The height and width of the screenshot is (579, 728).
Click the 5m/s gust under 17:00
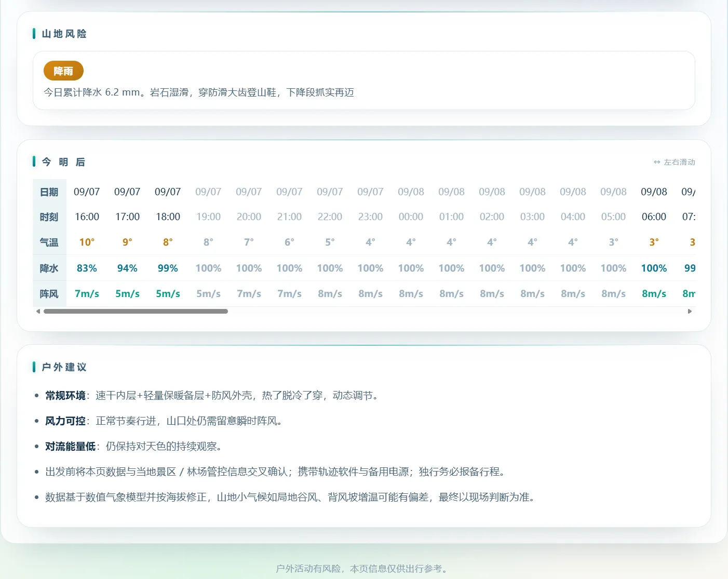click(x=127, y=294)
